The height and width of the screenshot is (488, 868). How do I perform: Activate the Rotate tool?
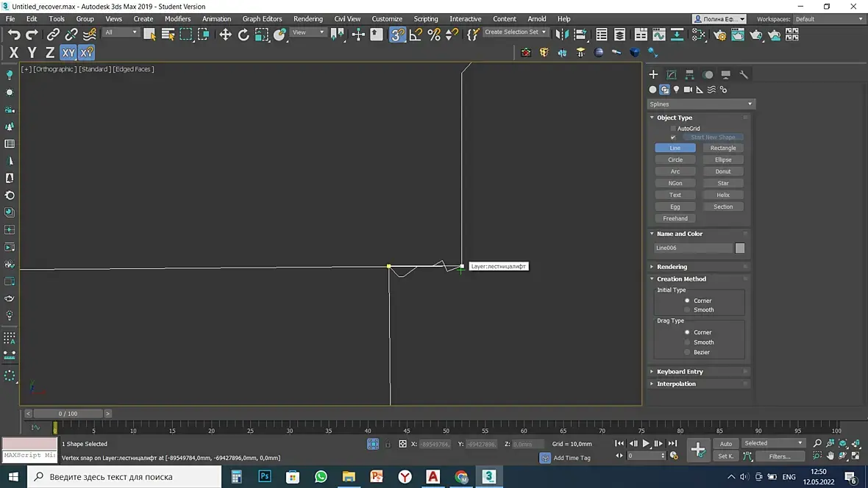pyautogui.click(x=243, y=35)
